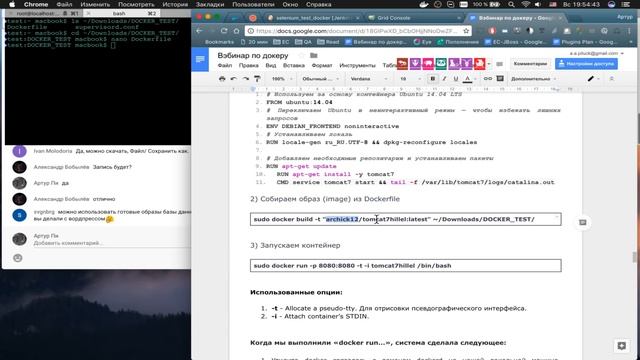
Task: Open the Файл menu in Docs
Action: tap(225, 65)
